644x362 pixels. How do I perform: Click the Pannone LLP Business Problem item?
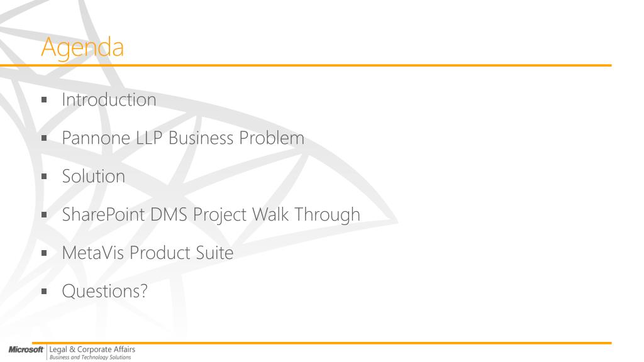[x=183, y=138]
